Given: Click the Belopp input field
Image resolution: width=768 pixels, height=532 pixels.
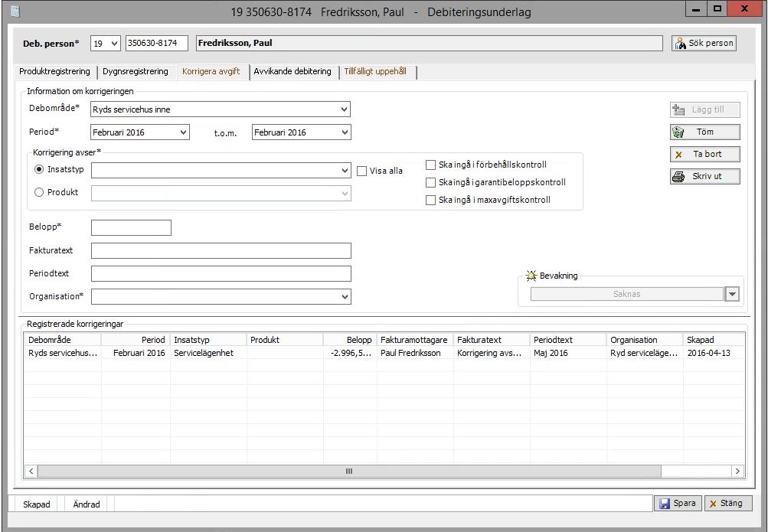Looking at the screenshot, I should coord(131,227).
